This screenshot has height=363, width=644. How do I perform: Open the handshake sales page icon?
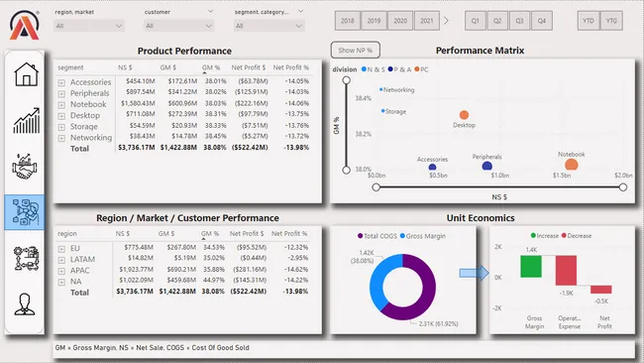25,167
